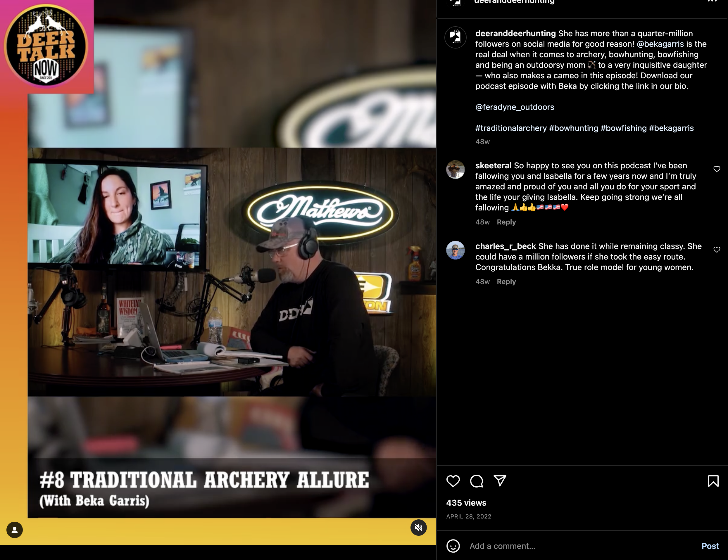Toggle video sound with mute button
Viewport: 728px width, 560px height.
pyautogui.click(x=418, y=527)
